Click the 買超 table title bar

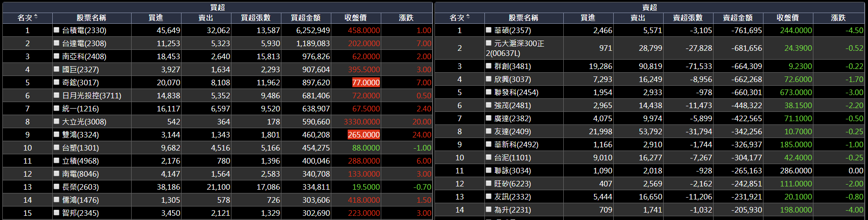pos(217,7)
